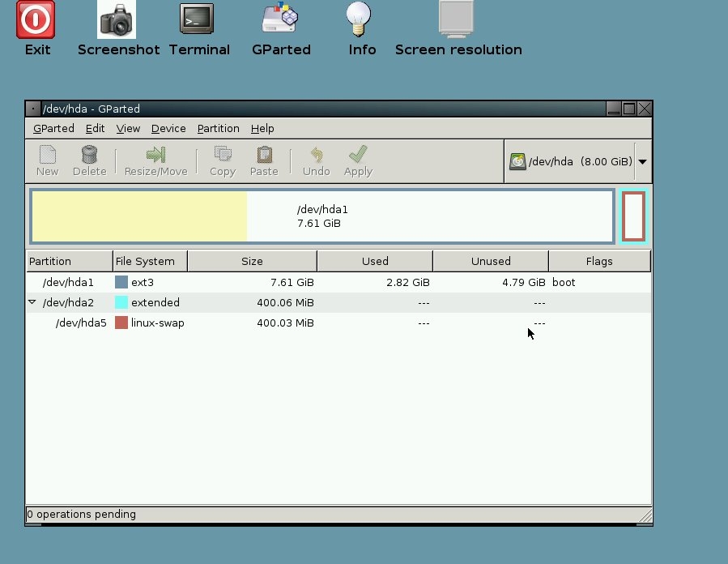Maximize the GParted window
Screen dimensions: 728x564
click(x=629, y=109)
